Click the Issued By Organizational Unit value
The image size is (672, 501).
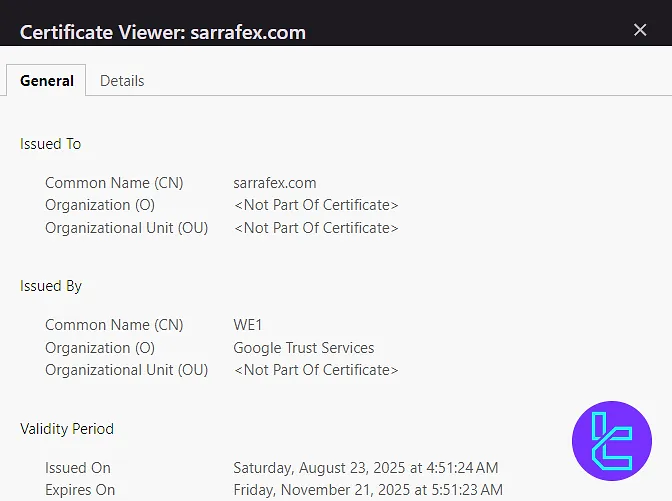click(316, 370)
